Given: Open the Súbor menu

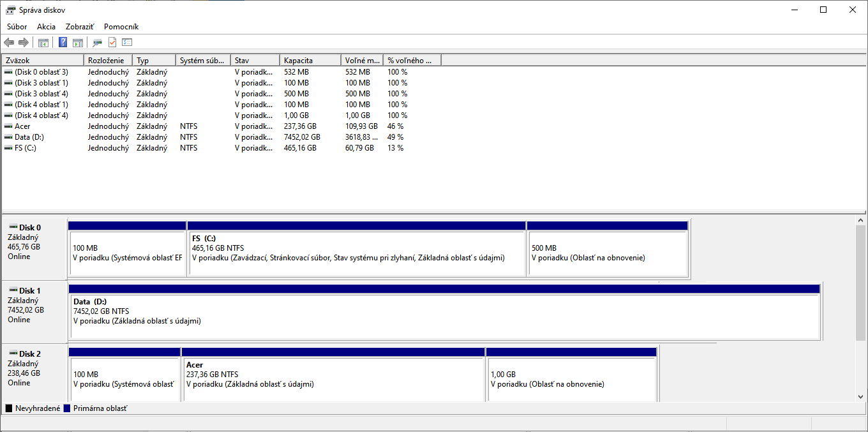Looking at the screenshot, I should tap(17, 27).
